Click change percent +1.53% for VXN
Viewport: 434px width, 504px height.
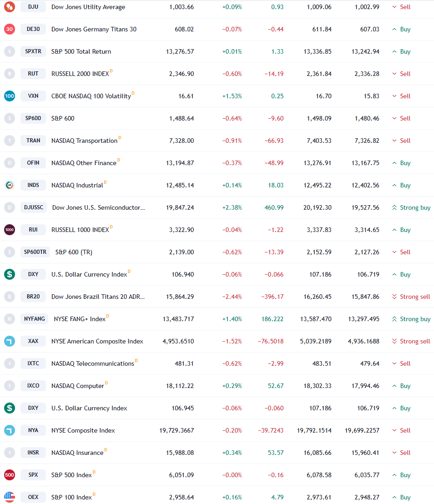click(232, 96)
